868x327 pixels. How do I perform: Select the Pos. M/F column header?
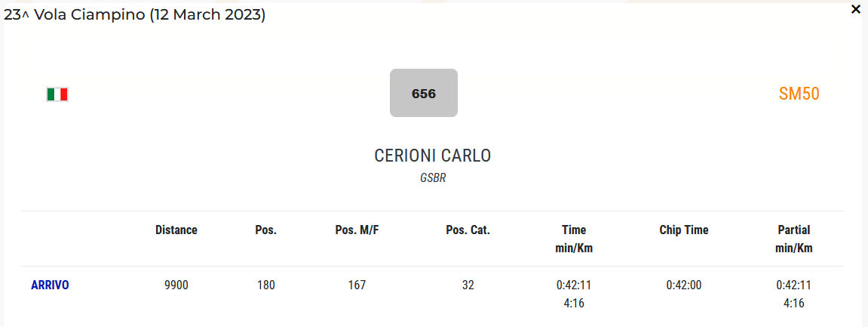point(357,230)
